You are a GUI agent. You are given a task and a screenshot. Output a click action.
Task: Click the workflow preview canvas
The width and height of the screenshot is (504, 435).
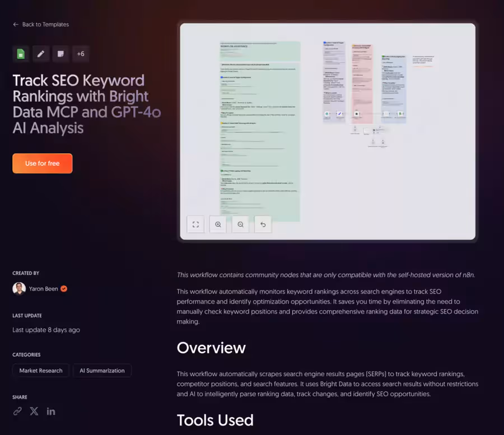point(328,132)
